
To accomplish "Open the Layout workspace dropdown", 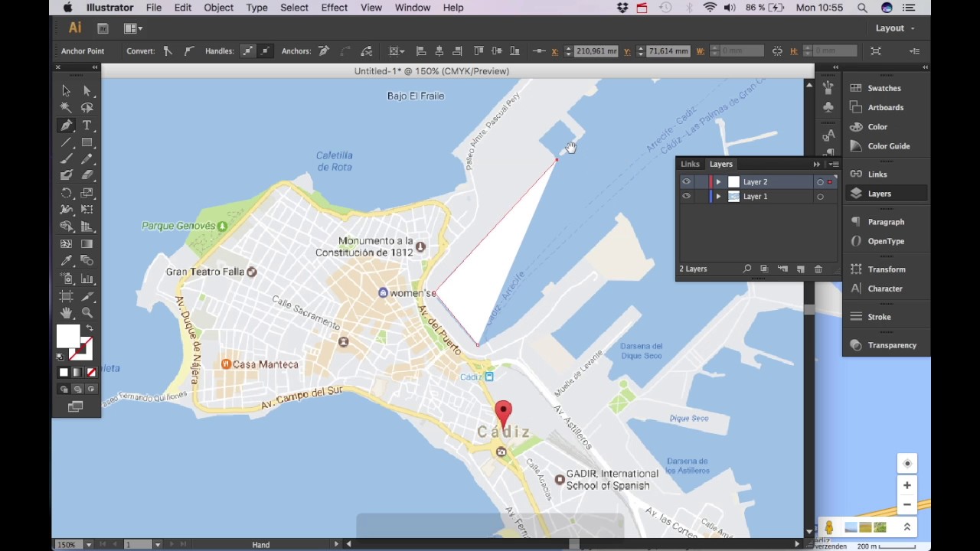I will tap(895, 28).
